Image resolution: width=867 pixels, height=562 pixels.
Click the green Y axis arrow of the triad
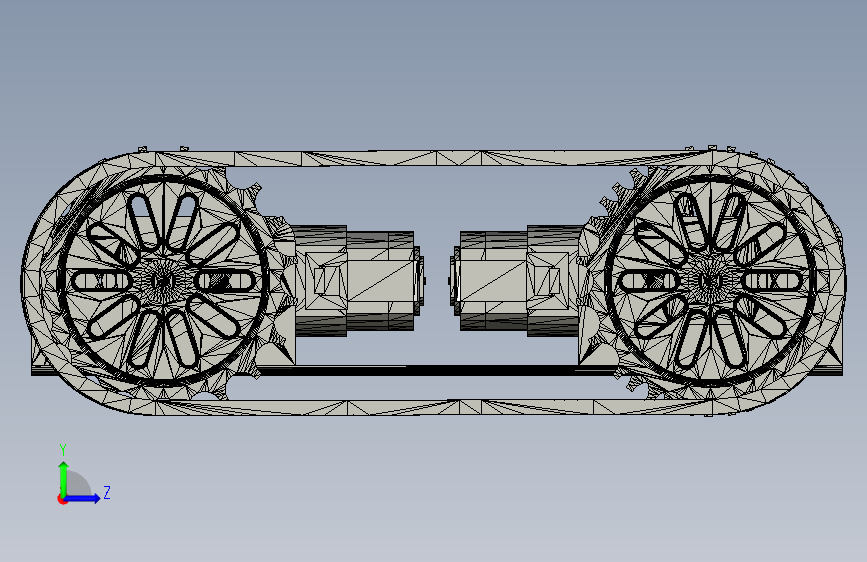pos(64,479)
